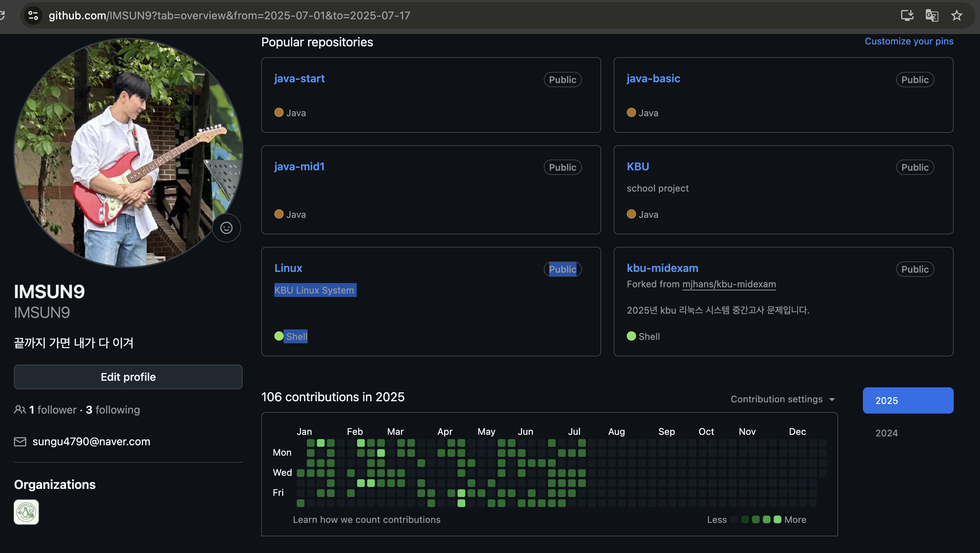This screenshot has width=980, height=553.
Task: Open the java-start repository
Action: pyautogui.click(x=299, y=79)
